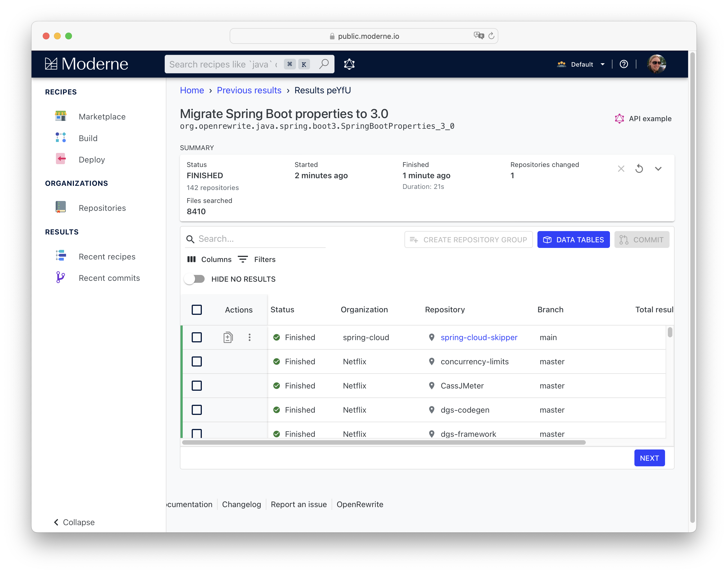Open the OpenRewrite footer link

click(360, 504)
